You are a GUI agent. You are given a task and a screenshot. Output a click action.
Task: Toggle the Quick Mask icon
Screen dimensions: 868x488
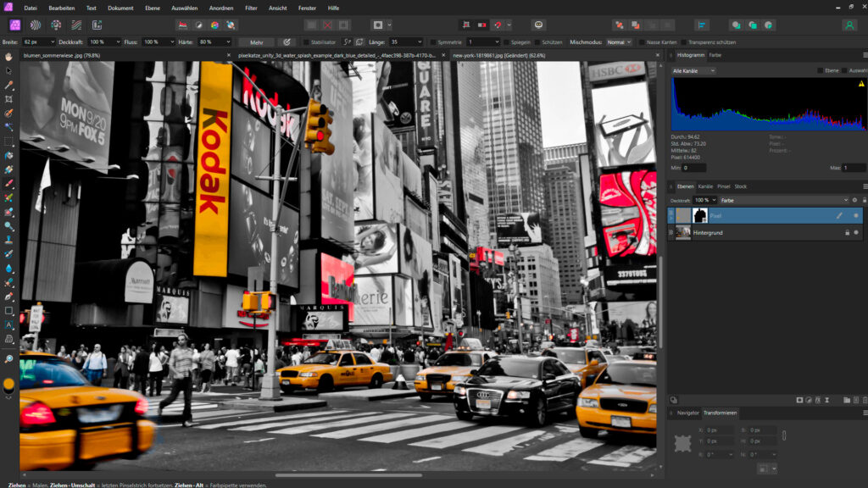tap(378, 25)
